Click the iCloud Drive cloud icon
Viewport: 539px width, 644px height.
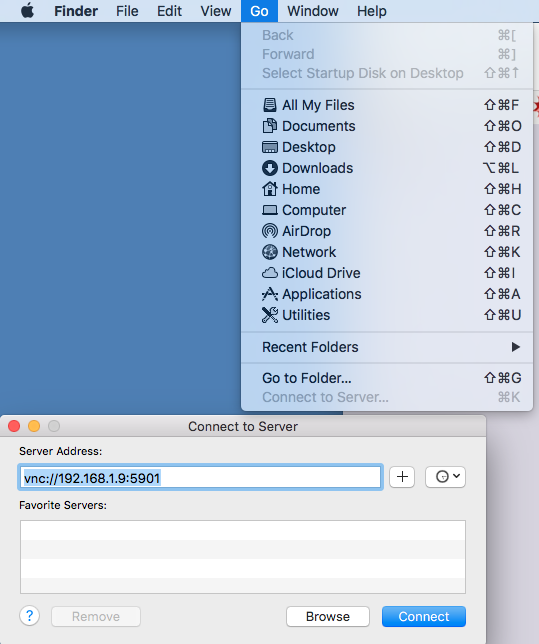pos(270,273)
